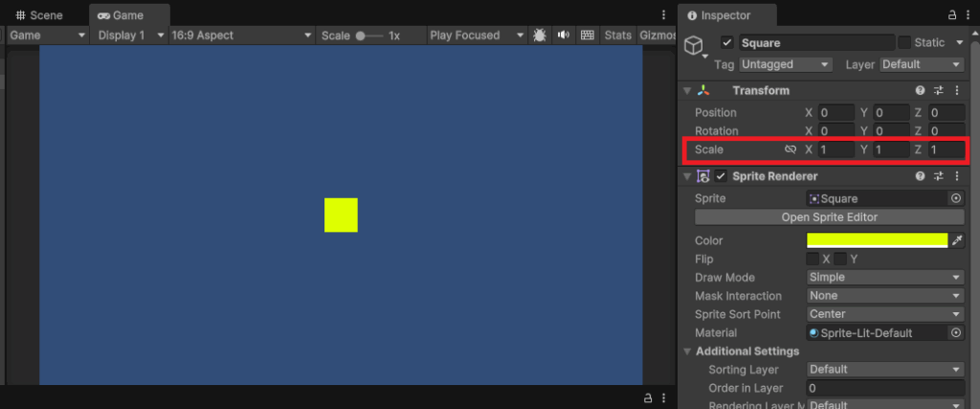The width and height of the screenshot is (980, 409).
Task: Click the Rotation X field
Action: click(835, 131)
